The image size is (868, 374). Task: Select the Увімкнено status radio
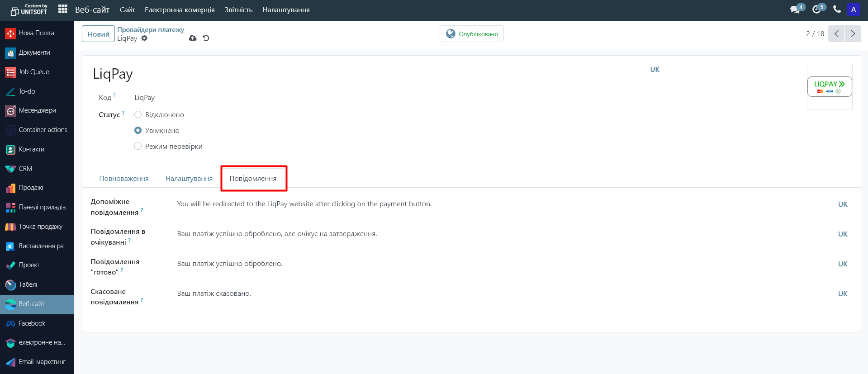click(138, 131)
